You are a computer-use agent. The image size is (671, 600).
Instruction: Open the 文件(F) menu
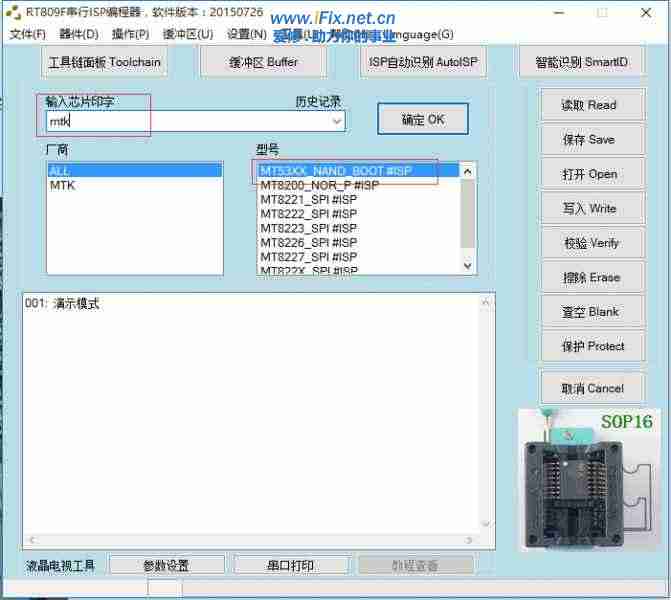(x=28, y=34)
